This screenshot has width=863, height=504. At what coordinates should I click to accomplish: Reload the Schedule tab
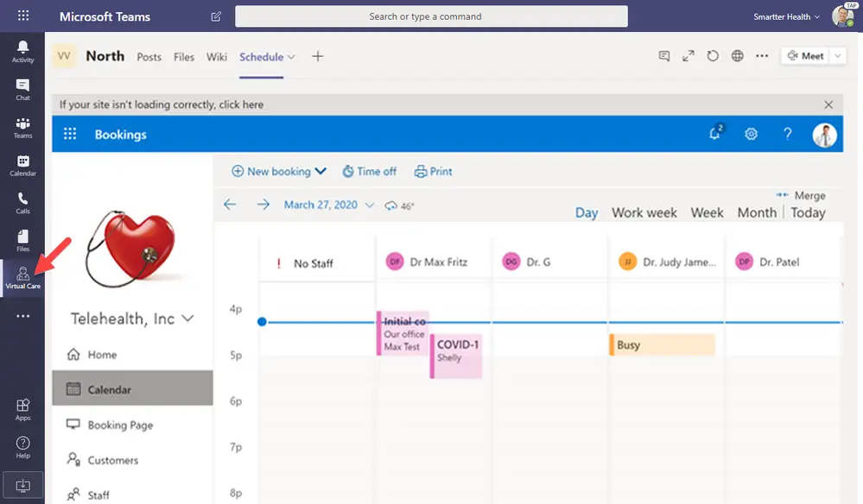[x=713, y=56]
